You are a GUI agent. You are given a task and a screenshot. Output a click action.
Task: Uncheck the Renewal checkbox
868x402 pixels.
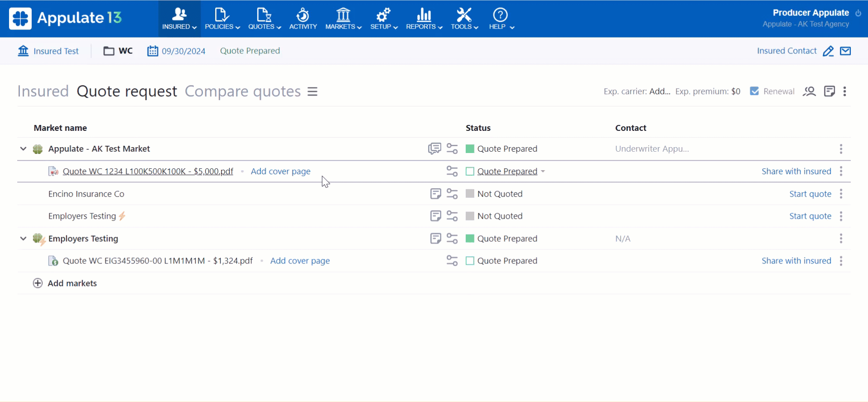point(754,91)
